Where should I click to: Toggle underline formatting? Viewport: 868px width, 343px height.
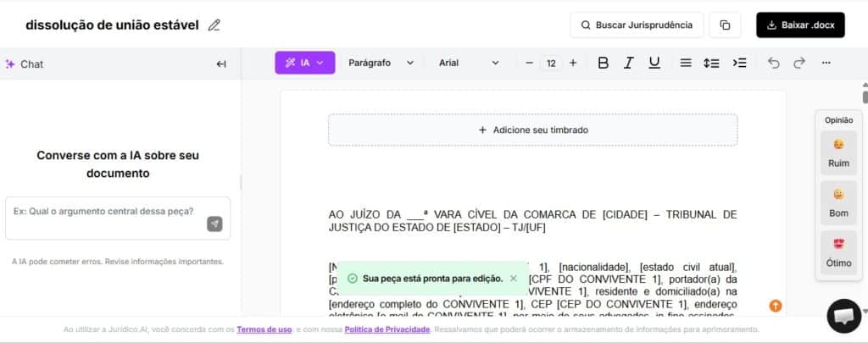click(654, 63)
